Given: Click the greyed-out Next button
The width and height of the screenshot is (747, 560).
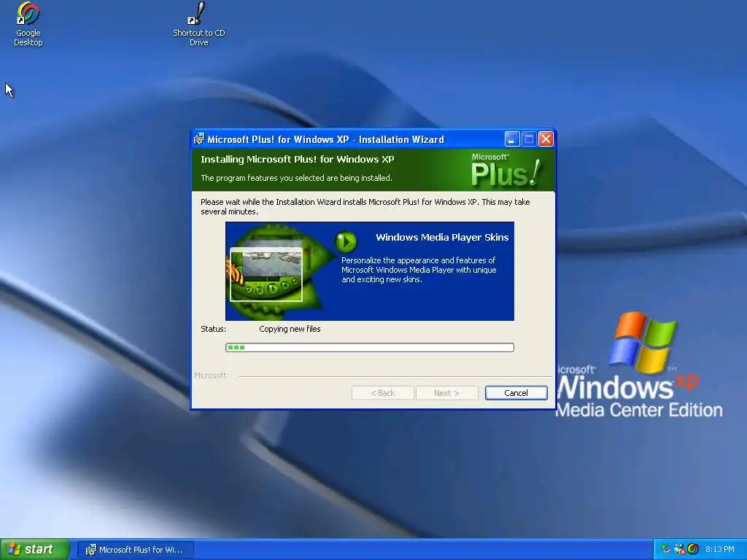Looking at the screenshot, I should pos(446,393).
